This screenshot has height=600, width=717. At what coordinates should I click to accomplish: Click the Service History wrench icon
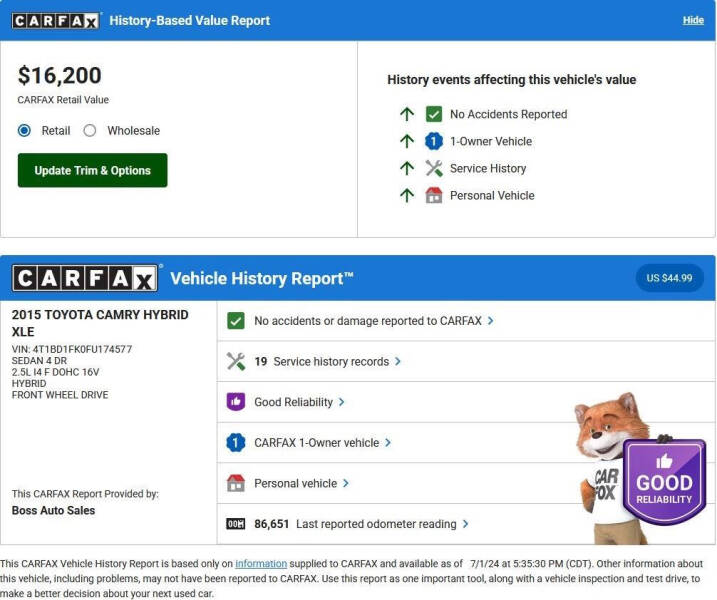pyautogui.click(x=434, y=168)
